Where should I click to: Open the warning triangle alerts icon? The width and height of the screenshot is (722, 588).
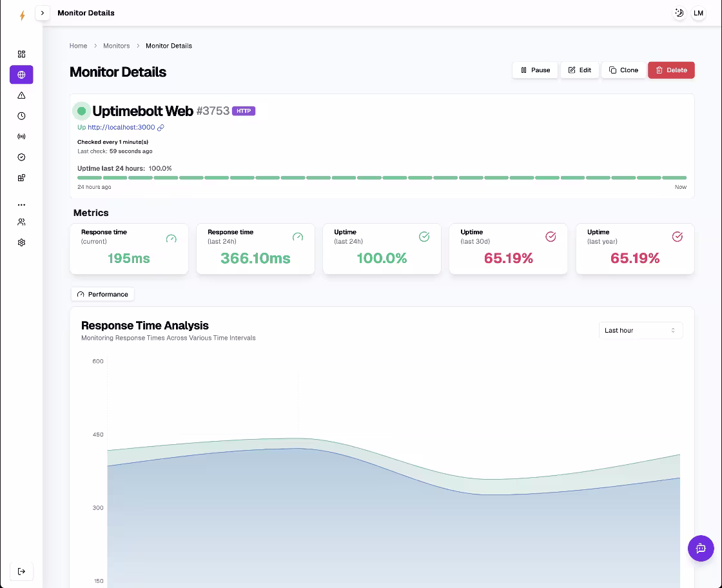pos(21,95)
